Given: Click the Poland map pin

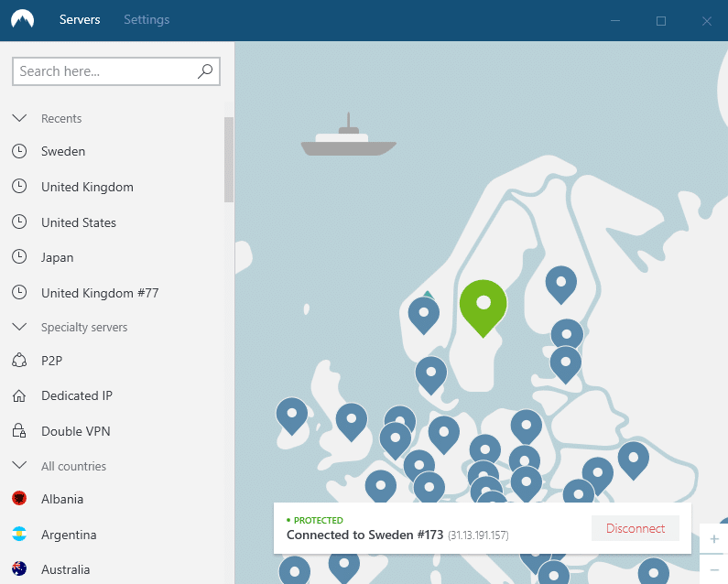Looking at the screenshot, I should tap(527, 427).
